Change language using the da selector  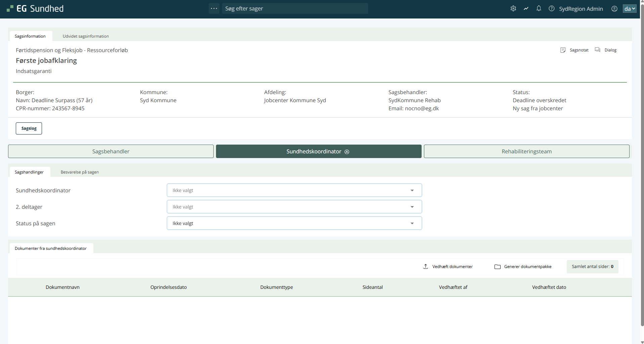pyautogui.click(x=629, y=9)
